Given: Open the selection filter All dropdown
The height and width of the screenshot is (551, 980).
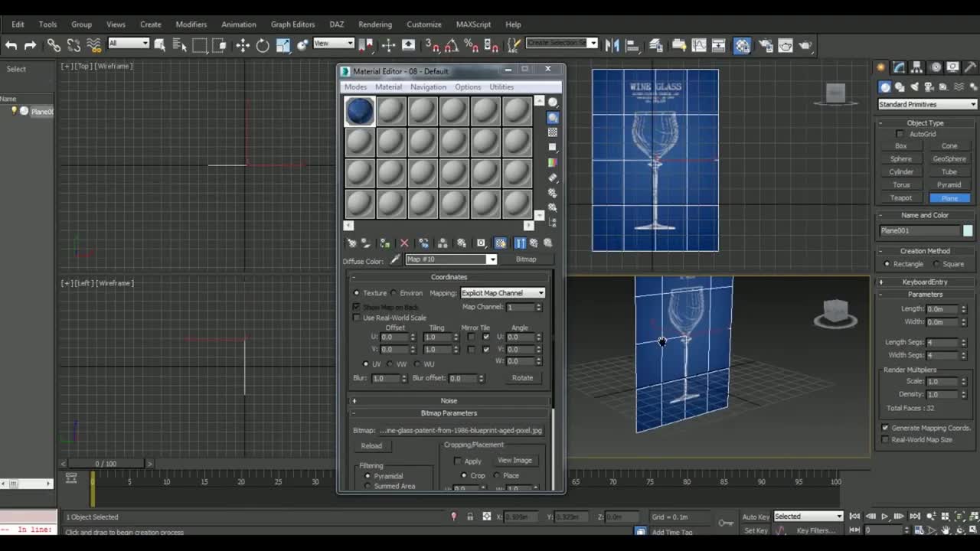Looking at the screenshot, I should (128, 43).
